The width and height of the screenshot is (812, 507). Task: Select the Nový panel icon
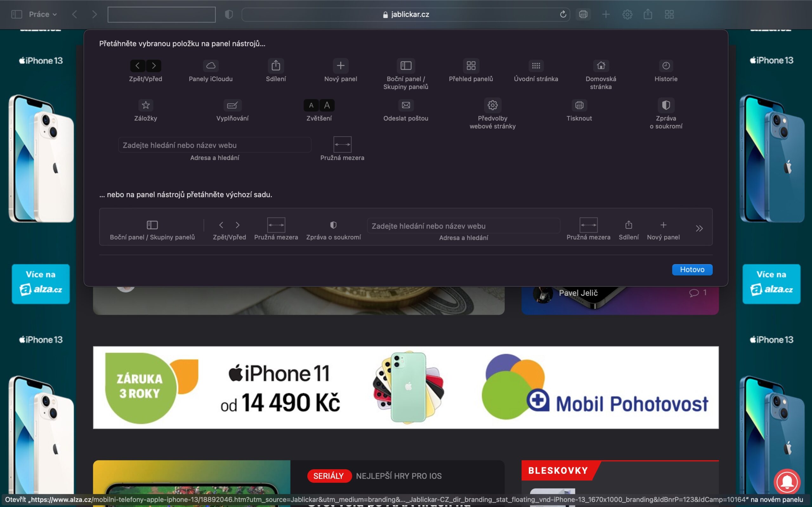point(341,66)
